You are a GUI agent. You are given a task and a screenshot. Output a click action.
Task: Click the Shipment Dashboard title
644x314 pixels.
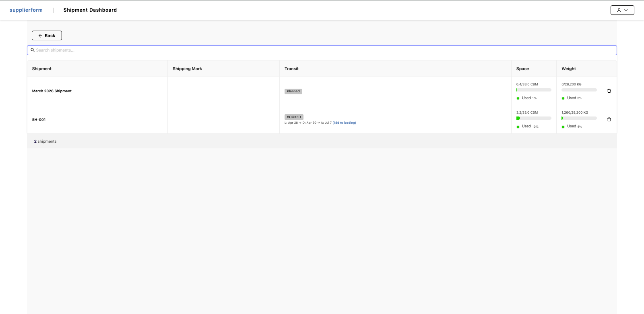90,10
